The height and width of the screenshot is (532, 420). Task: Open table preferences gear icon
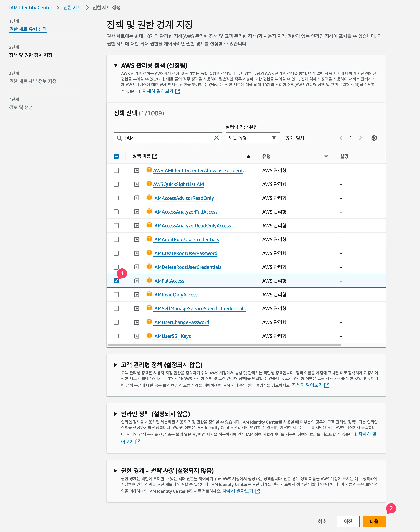tap(374, 138)
